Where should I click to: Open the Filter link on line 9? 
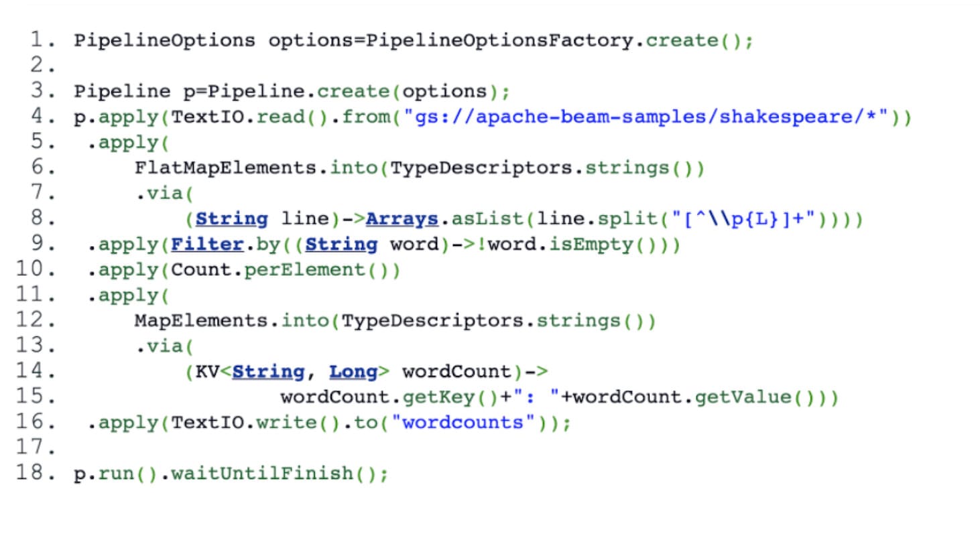tap(207, 245)
